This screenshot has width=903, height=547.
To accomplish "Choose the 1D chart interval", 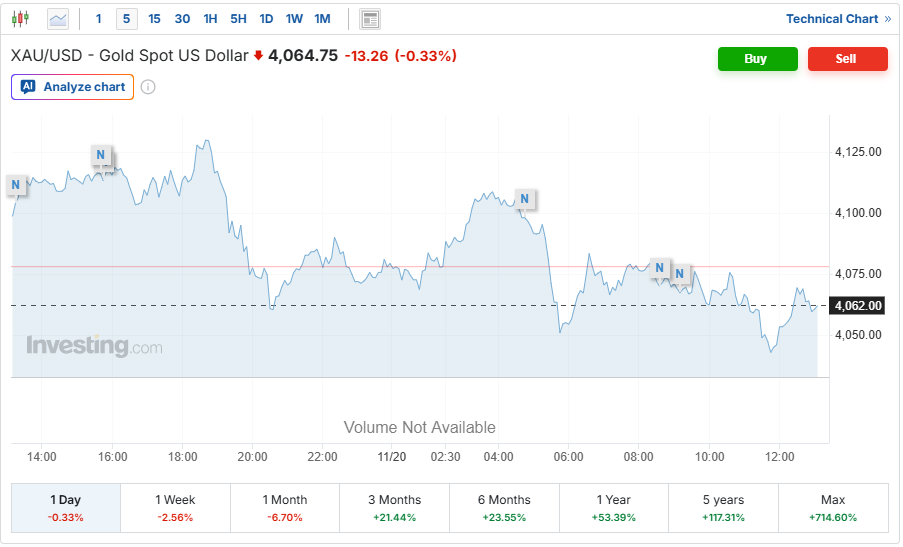I will [266, 19].
